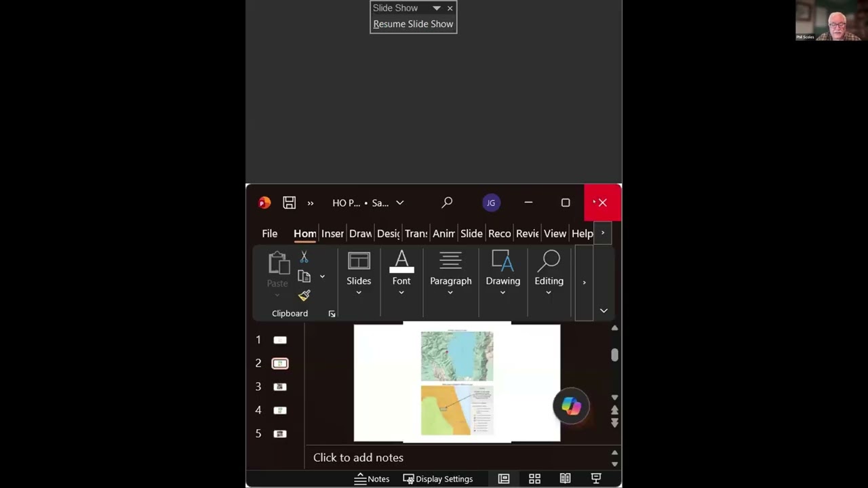868x488 pixels.
Task: Toggle the Notes pane button
Action: point(372,479)
